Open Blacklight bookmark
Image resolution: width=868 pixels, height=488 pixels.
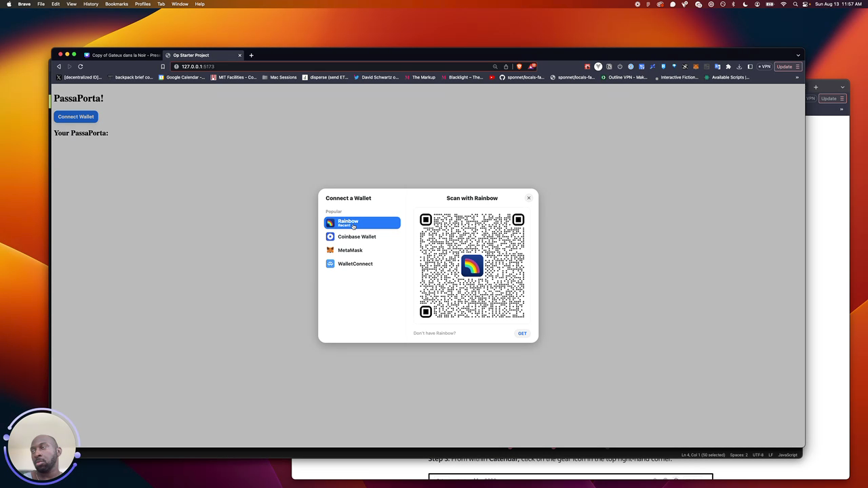(463, 77)
